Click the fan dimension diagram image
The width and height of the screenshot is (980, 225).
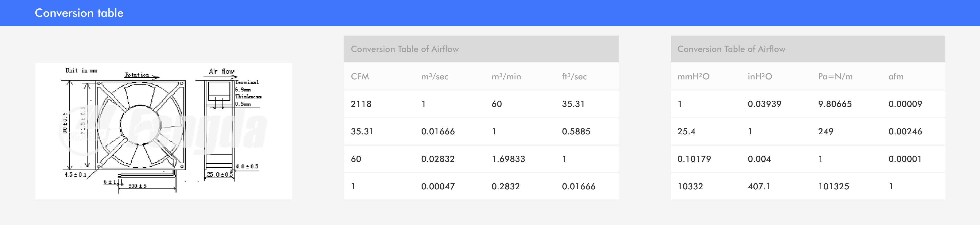point(163,131)
